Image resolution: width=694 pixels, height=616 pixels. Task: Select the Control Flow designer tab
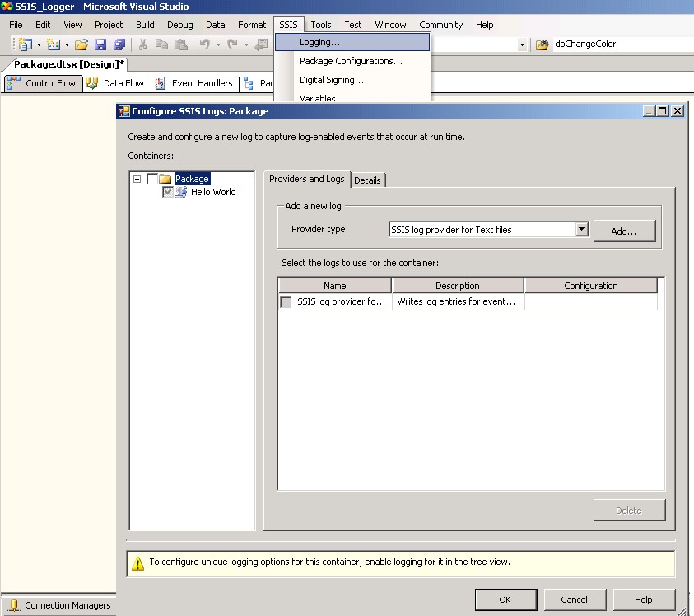pyautogui.click(x=44, y=83)
